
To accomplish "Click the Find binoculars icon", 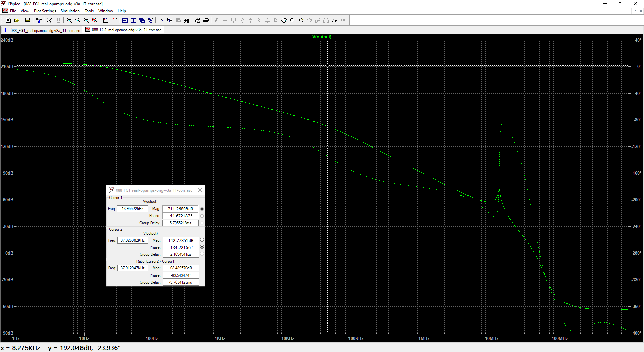I will coord(186,20).
